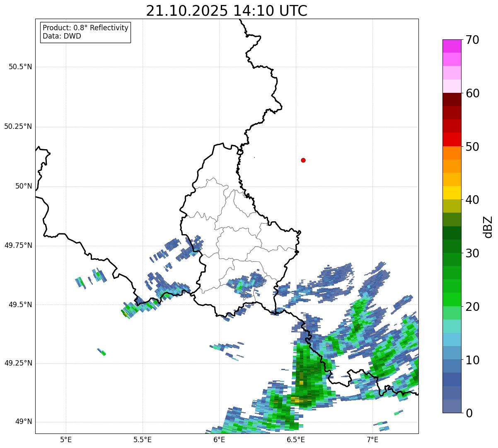Click the dark maroon swatch just below 60 dBZ

452,99
